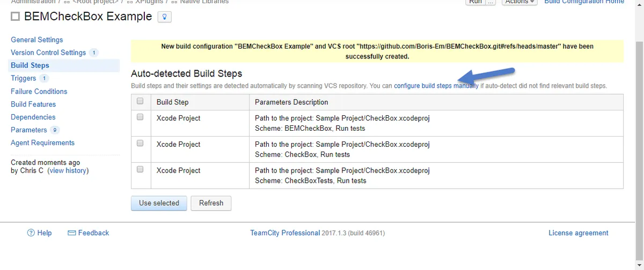Open Failure Conditions section
The image size is (644, 270).
point(39,91)
